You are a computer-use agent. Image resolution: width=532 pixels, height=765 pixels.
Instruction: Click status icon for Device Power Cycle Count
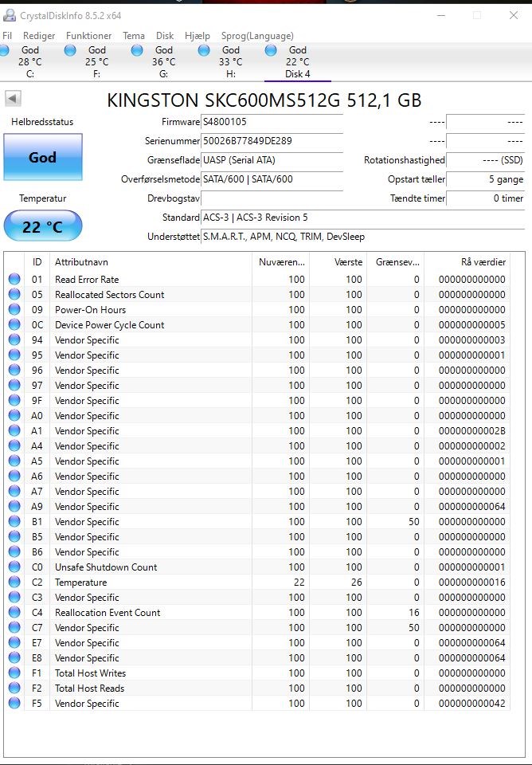[14, 324]
